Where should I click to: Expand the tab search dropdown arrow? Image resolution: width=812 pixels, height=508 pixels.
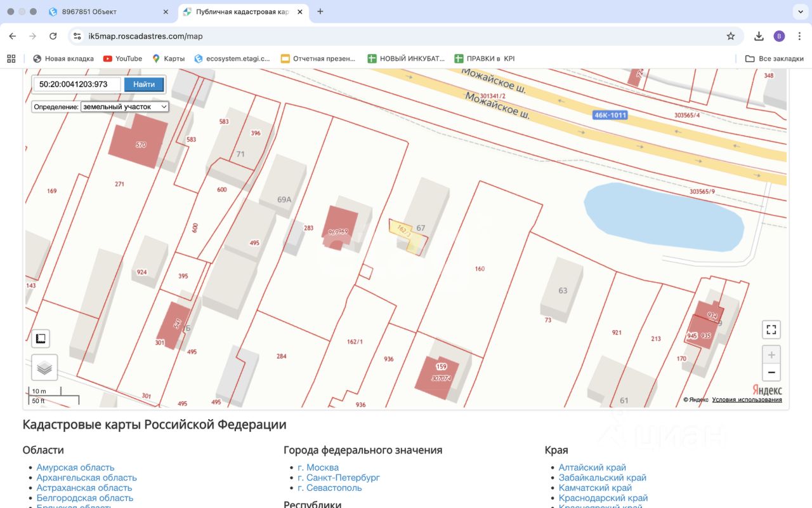(x=799, y=11)
